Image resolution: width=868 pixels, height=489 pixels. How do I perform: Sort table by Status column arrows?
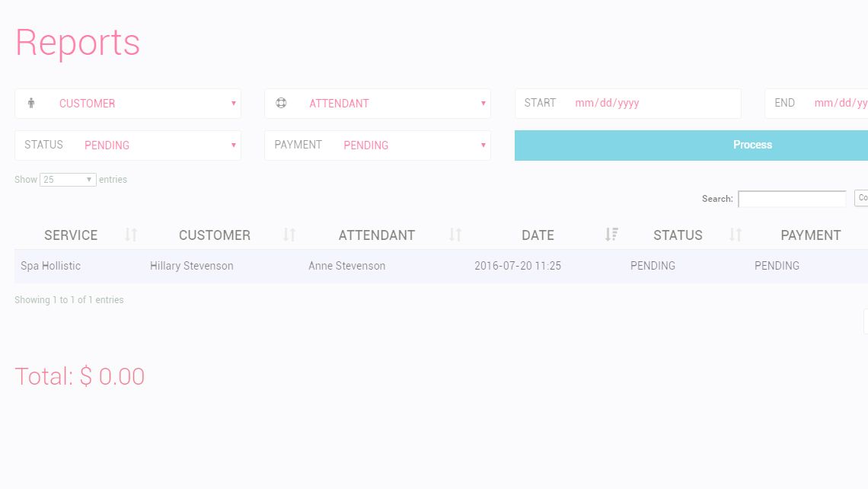(736, 235)
